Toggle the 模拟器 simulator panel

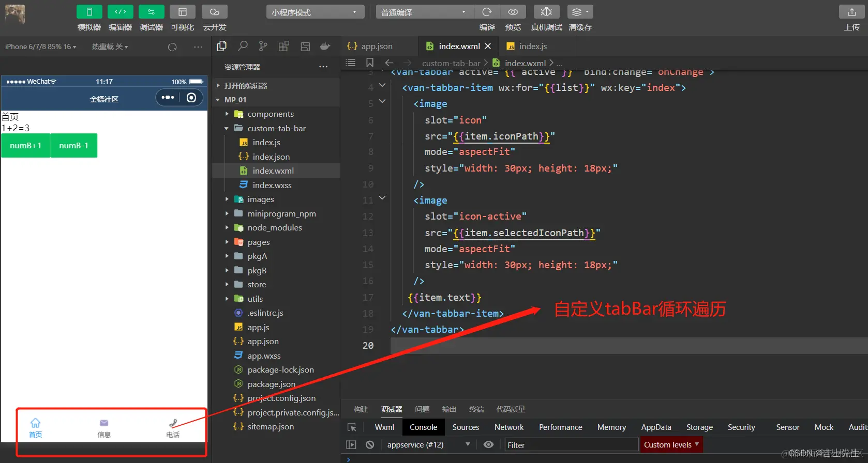click(x=89, y=12)
